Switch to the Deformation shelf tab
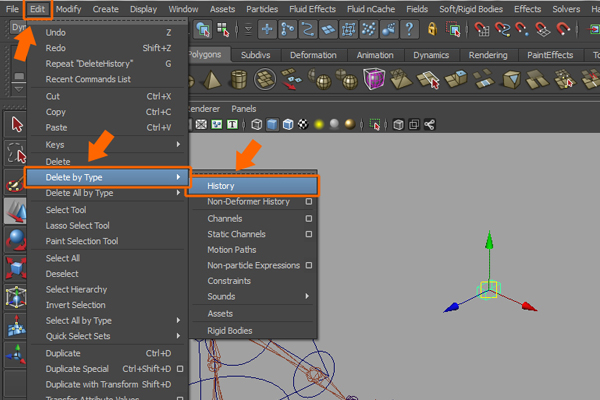 [x=313, y=55]
